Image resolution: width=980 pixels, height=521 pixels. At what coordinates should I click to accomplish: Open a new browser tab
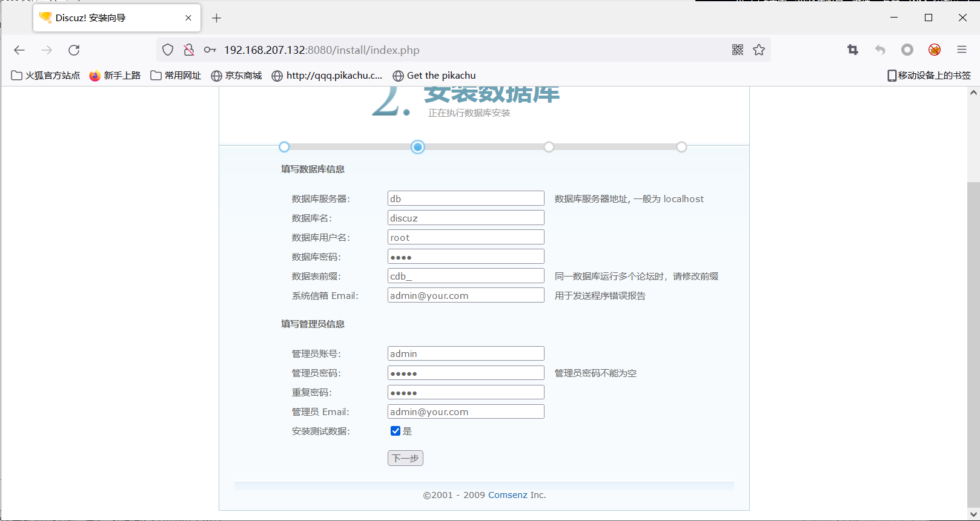(x=216, y=18)
